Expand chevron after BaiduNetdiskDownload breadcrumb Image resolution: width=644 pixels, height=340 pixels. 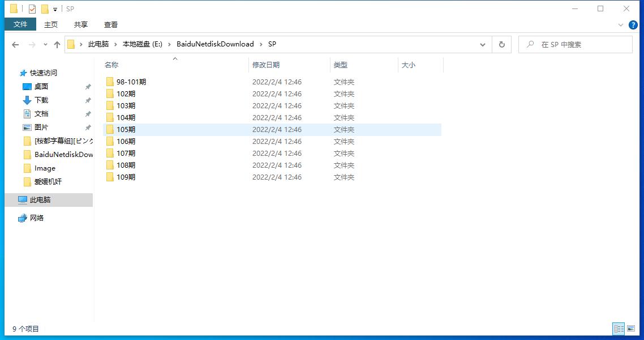pyautogui.click(x=261, y=44)
